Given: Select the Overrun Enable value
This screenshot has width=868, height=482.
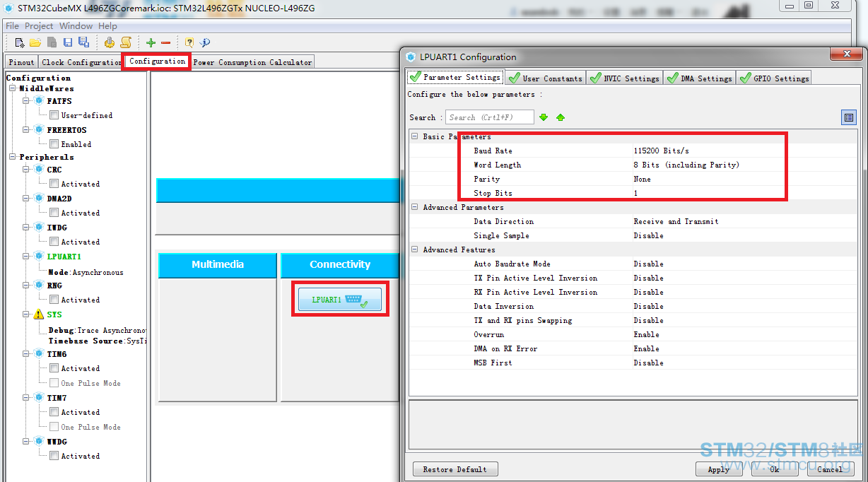Looking at the screenshot, I should pos(646,334).
